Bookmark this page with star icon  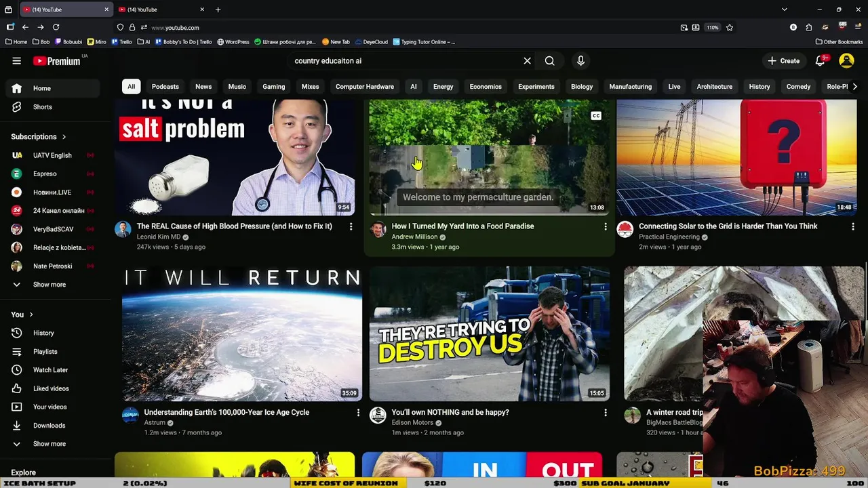point(730,27)
